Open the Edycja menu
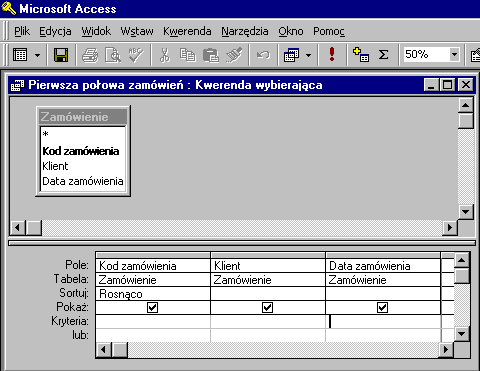Image resolution: width=480 pixels, height=371 pixels. [x=55, y=31]
